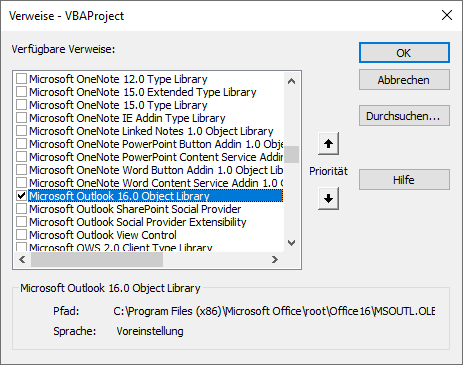Check OneNote Linked Notes 1.0 Object Library

[22, 131]
